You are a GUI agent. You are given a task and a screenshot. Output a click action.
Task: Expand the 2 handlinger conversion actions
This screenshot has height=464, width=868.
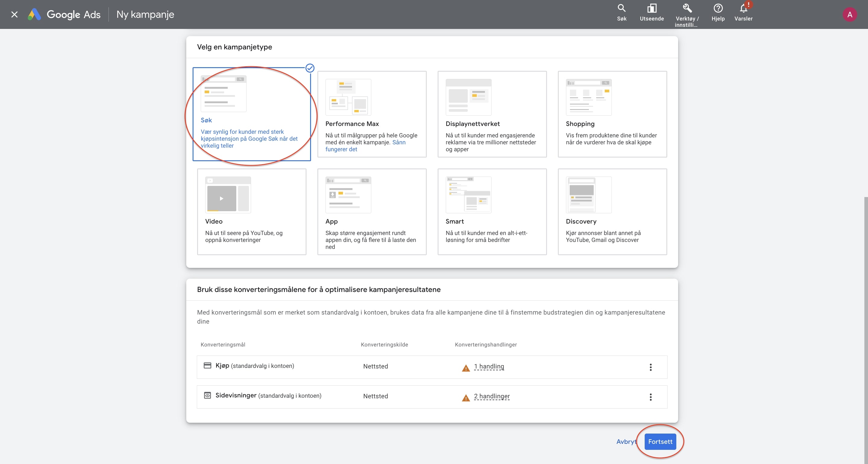pos(492,396)
